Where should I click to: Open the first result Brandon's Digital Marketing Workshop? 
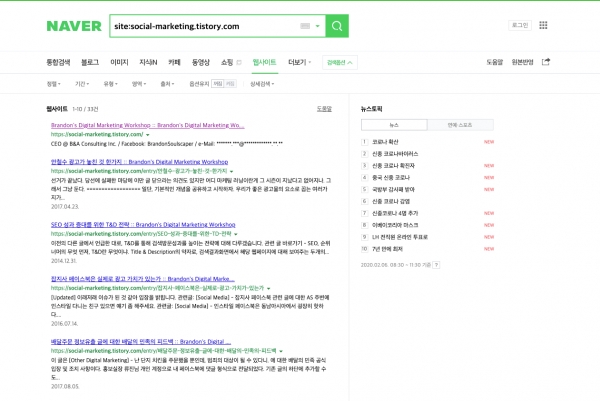147,125
